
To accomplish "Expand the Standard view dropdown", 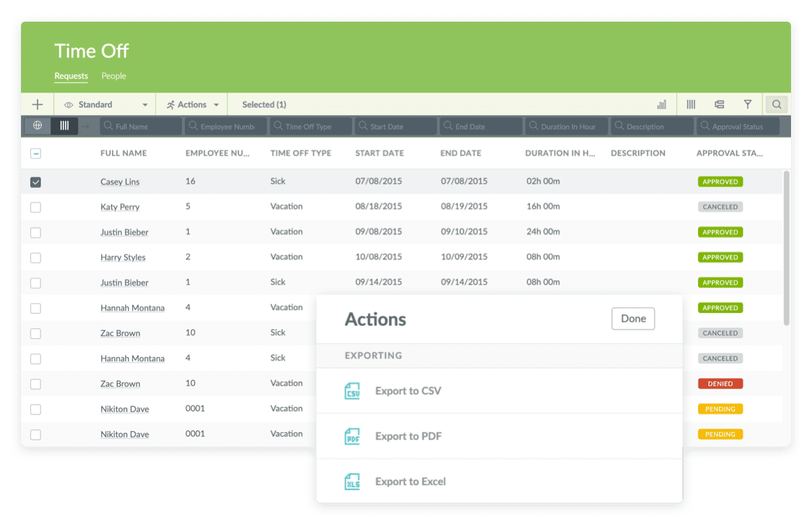I will (x=144, y=104).
